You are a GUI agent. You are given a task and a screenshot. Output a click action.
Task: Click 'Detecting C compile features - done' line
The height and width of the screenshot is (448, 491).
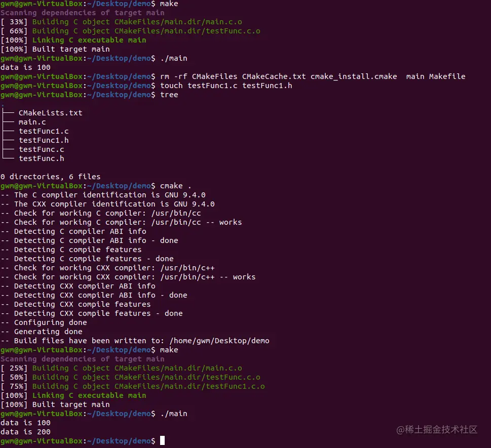click(x=87, y=259)
